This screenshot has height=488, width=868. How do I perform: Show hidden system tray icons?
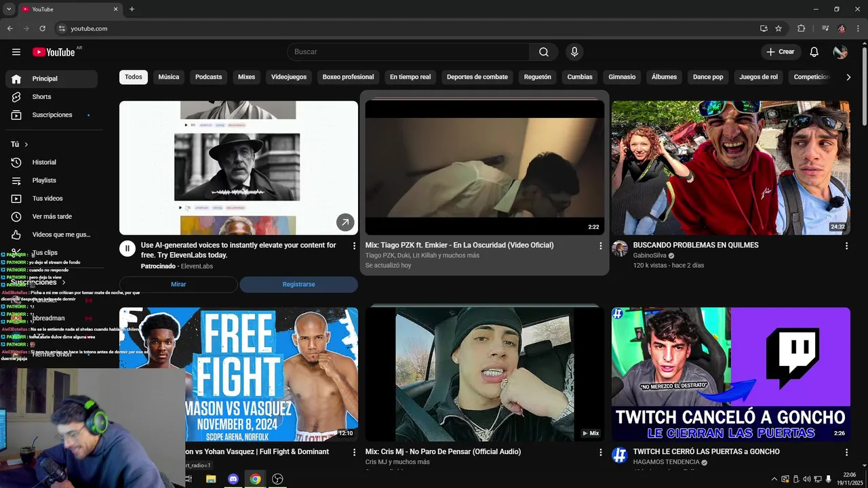(774, 479)
